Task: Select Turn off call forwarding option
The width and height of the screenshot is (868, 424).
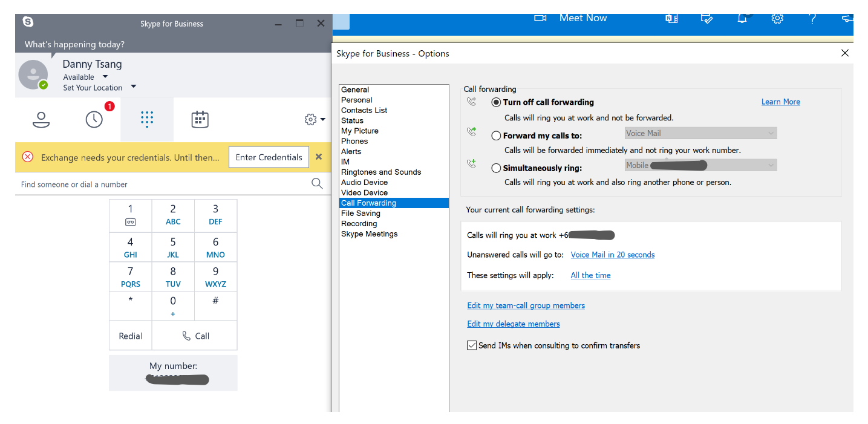Action: click(x=497, y=102)
